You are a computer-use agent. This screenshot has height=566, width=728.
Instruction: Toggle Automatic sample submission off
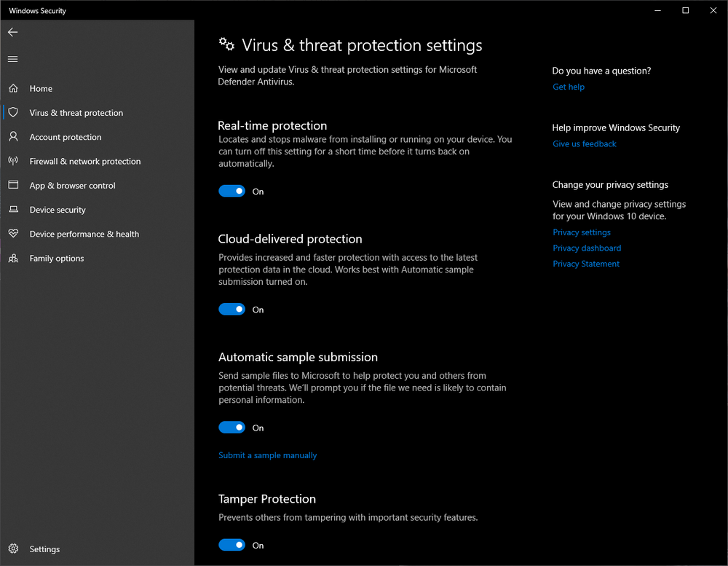232,428
